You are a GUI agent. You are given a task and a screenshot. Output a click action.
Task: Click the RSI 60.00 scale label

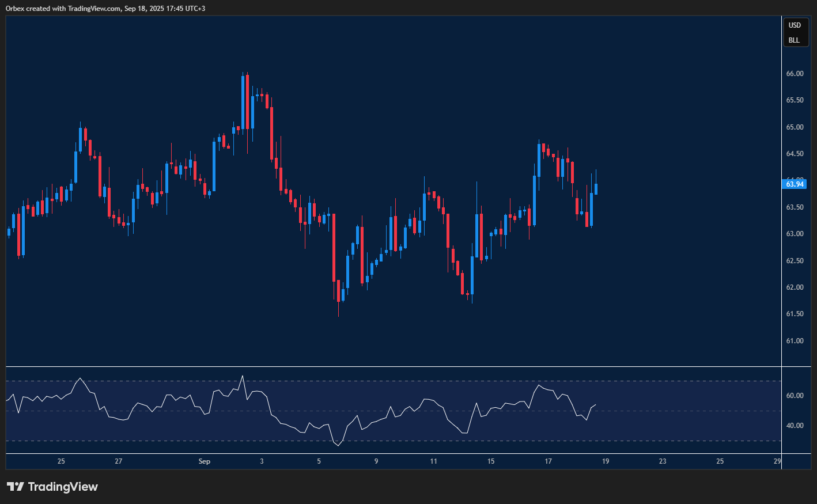click(x=795, y=396)
